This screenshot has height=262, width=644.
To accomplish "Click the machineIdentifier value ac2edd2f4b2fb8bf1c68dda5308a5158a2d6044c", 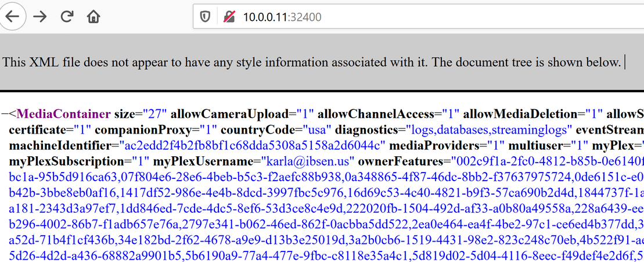I will 252,145.
